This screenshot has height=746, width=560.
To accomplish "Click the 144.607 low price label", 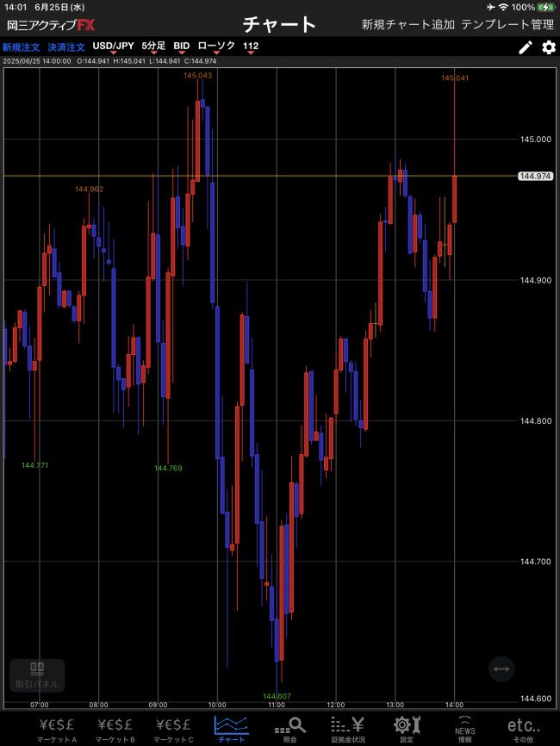I will click(x=277, y=696).
